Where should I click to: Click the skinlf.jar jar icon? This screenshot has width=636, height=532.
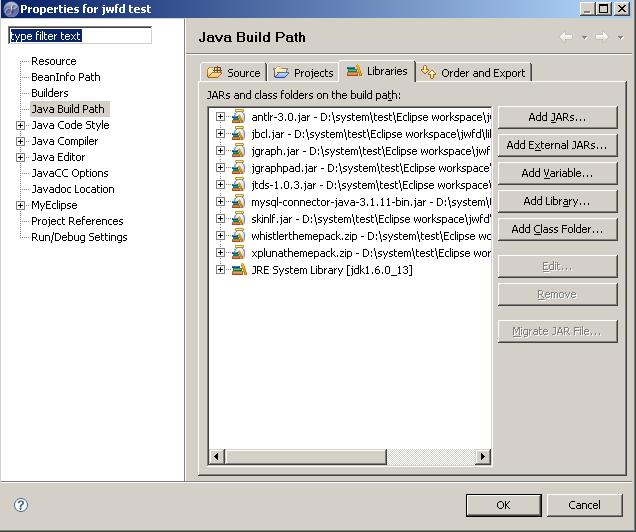point(238,219)
